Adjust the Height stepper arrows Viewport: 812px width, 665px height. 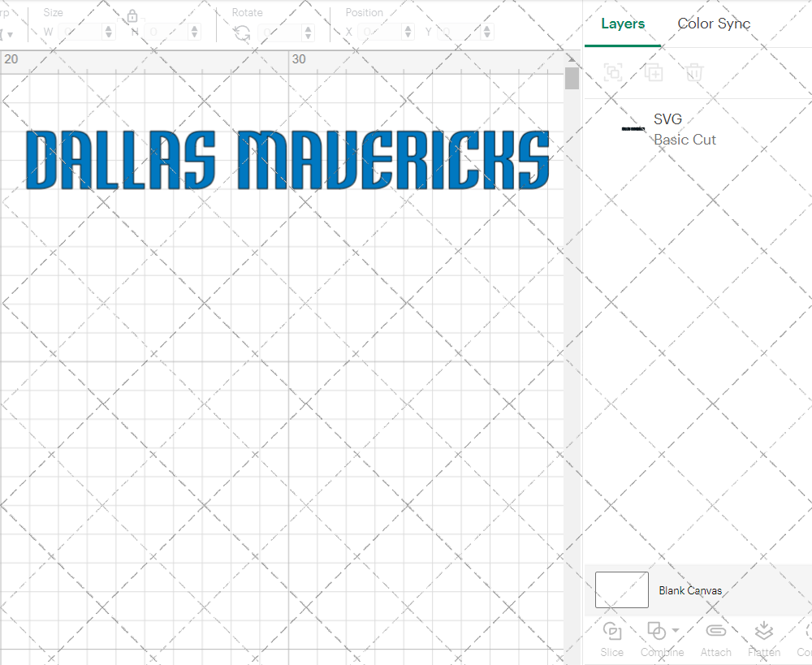click(x=194, y=32)
